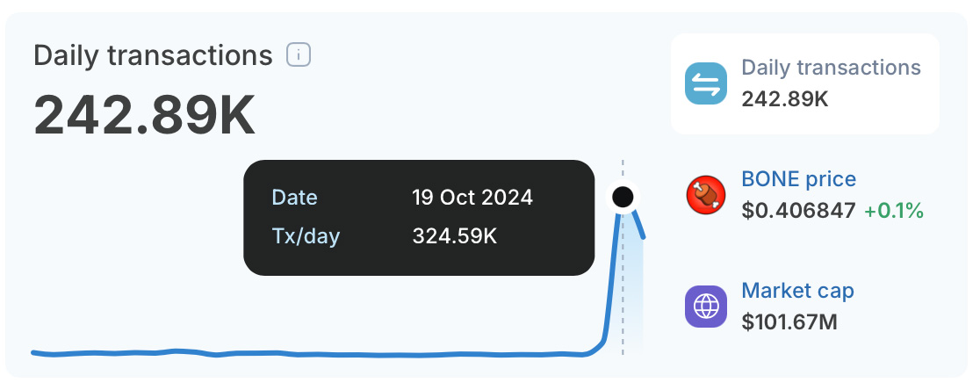Viewport: 980px width, 390px height.
Task: Click the info icon beside Daily transactions heading
Action: (299, 55)
